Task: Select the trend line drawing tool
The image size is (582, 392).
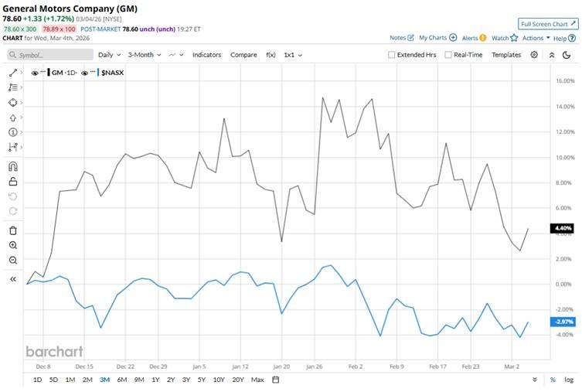Action: (13, 72)
